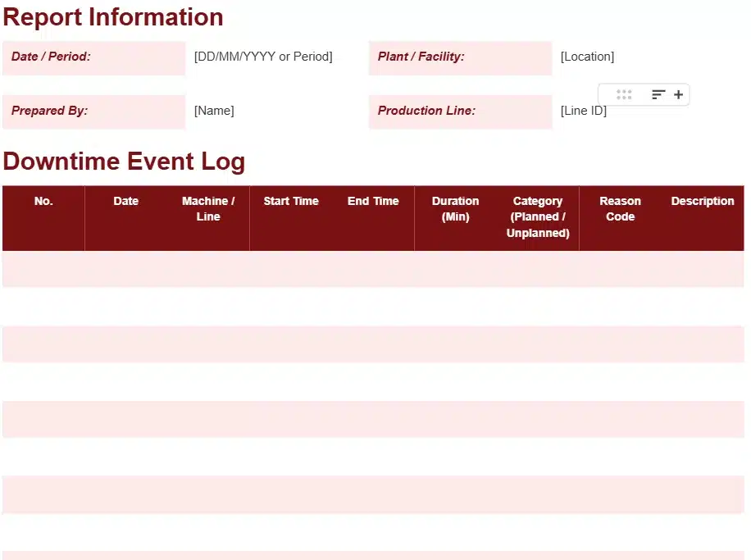The height and width of the screenshot is (560, 751).
Task: Select the Category (Planned / Unplanned) header
Action: coord(538,216)
